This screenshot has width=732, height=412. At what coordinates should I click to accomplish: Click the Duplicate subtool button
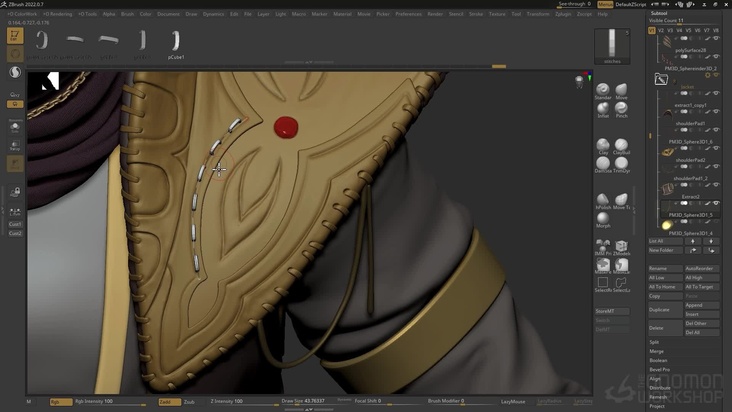pos(661,309)
